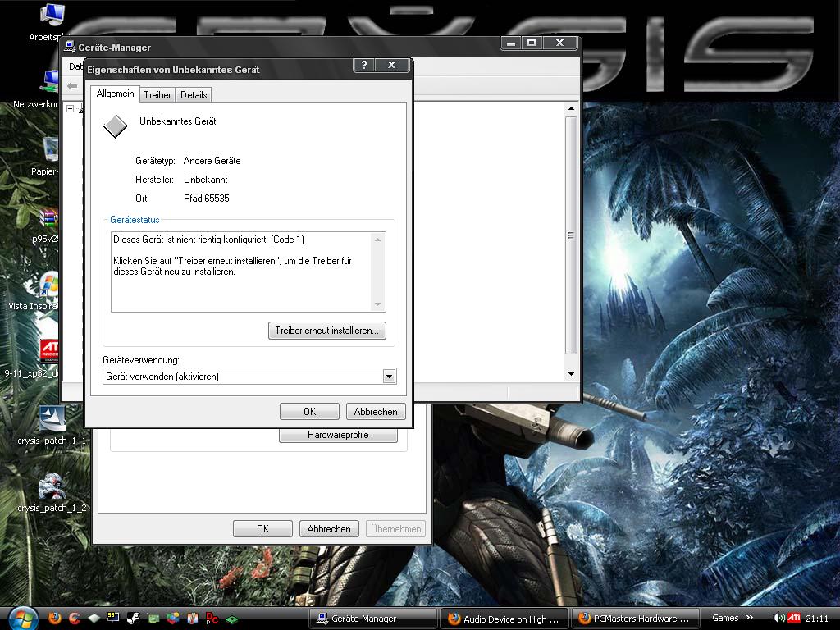This screenshot has width=840, height=630.
Task: Open ATI tray icon
Action: pyautogui.click(x=794, y=618)
